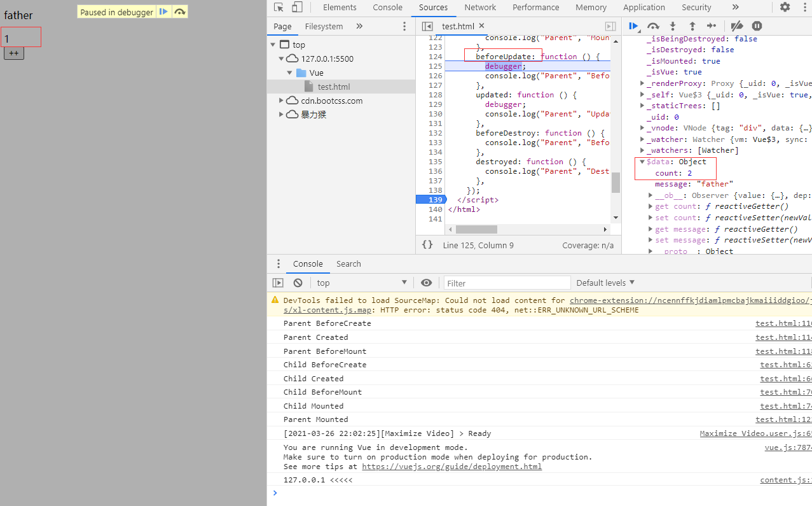This screenshot has width=812, height=506.
Task: Expand the _watcher property
Action: pyautogui.click(x=642, y=139)
